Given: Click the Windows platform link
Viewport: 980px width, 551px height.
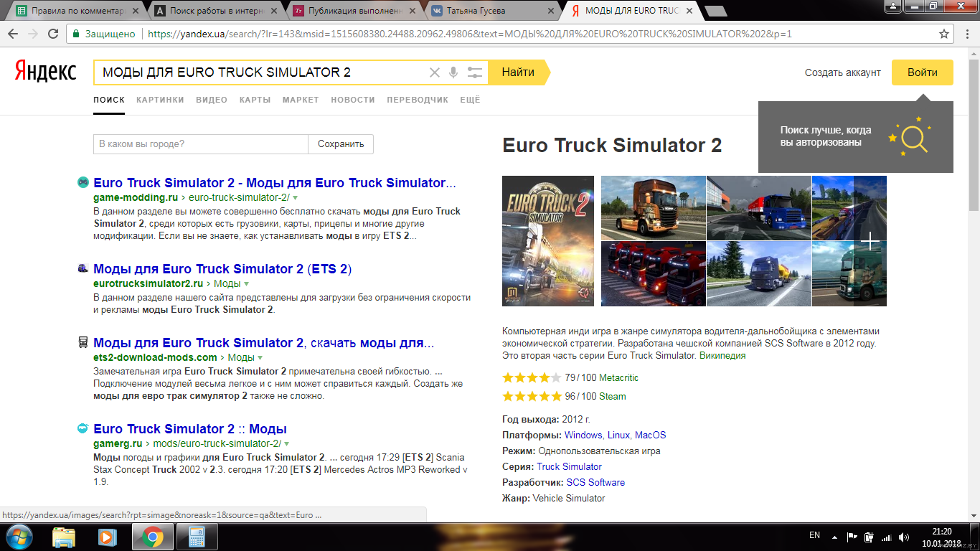Looking at the screenshot, I should tap(583, 435).
